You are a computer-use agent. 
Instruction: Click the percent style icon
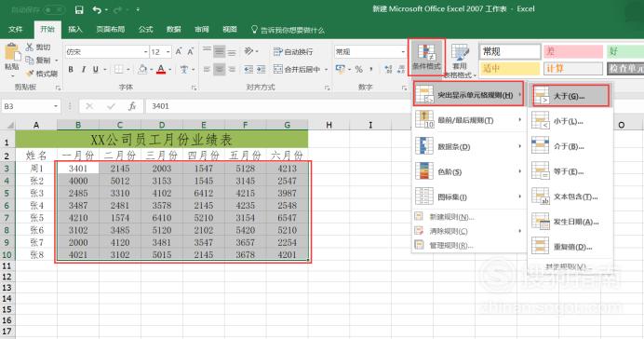tap(358, 70)
